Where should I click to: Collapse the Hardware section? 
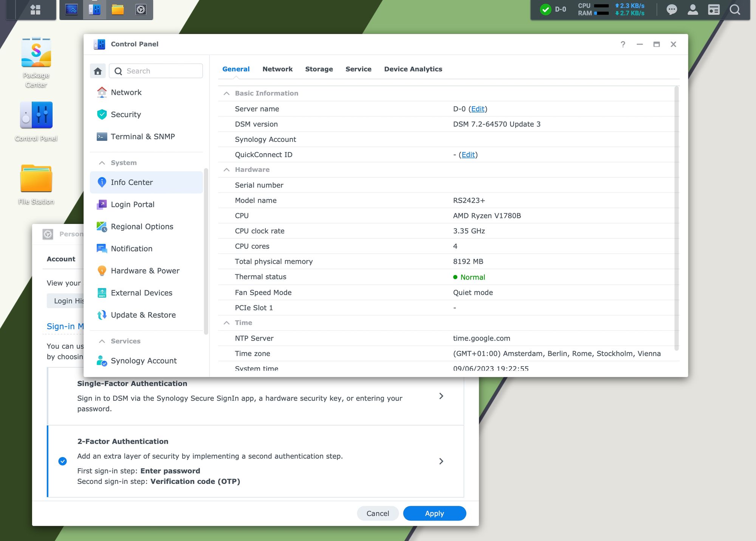tap(226, 170)
